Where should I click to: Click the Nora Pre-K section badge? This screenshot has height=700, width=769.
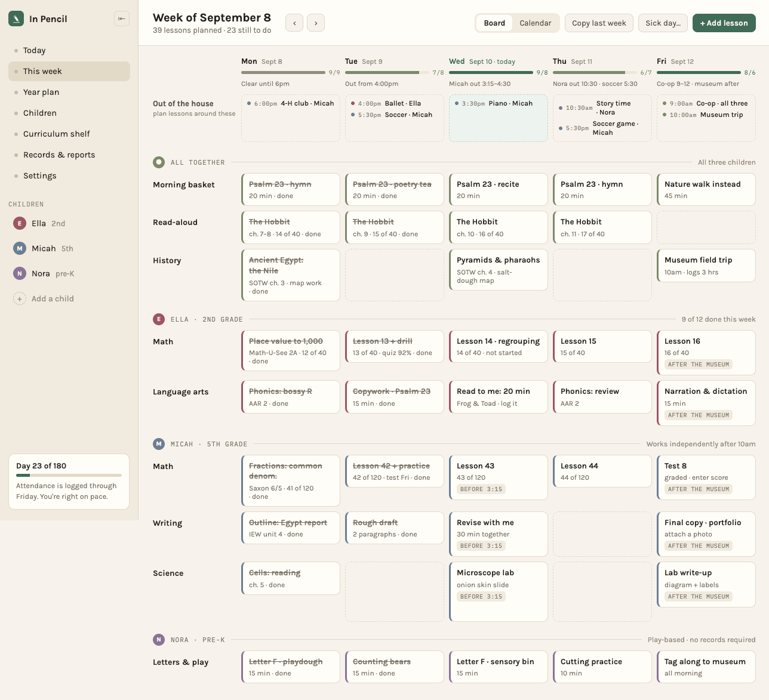point(159,640)
